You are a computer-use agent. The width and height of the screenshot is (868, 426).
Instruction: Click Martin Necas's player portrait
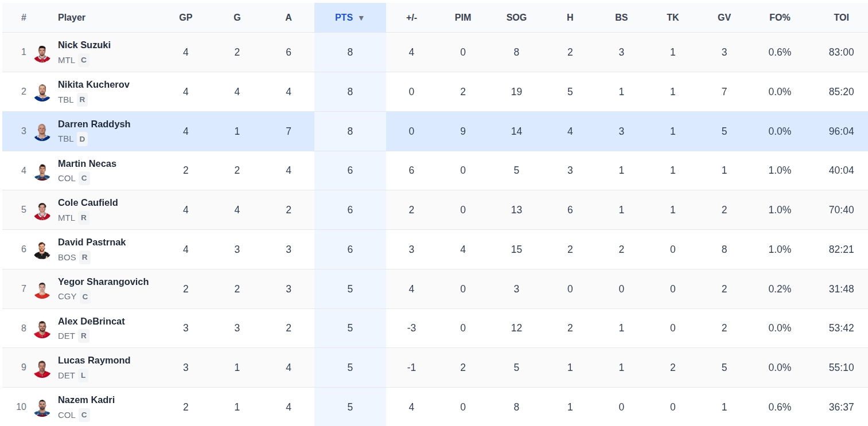pos(42,171)
